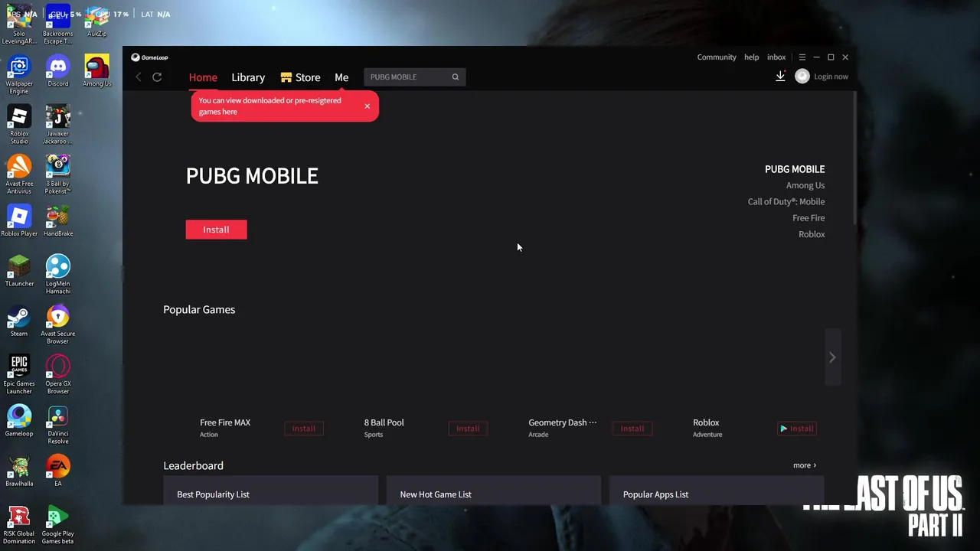Select Roblox Studio desktop icon
980x551 pixels.
[19, 125]
